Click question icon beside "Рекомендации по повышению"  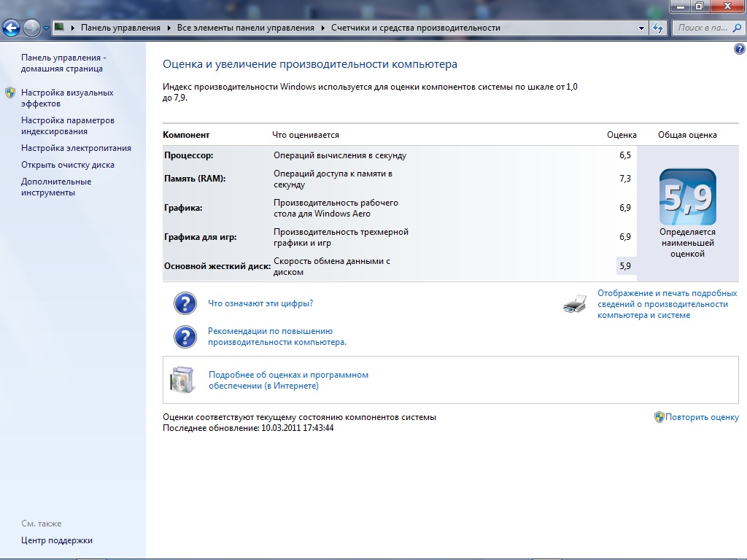click(x=185, y=336)
